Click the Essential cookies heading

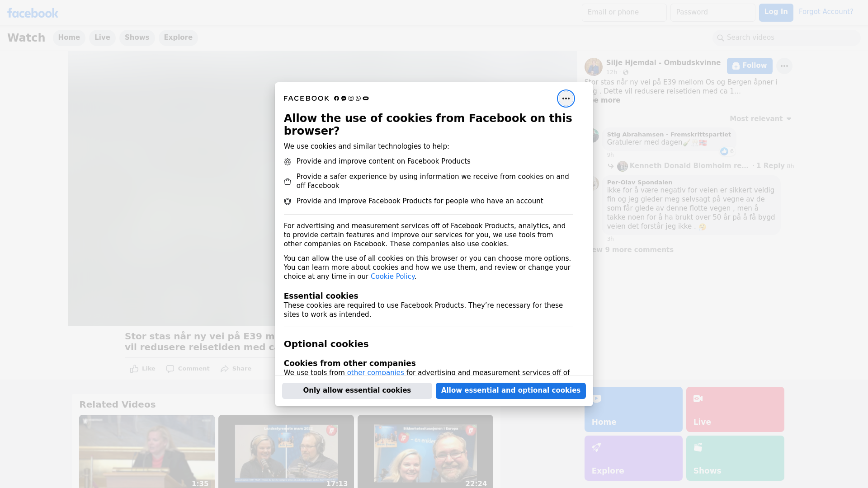click(x=321, y=296)
